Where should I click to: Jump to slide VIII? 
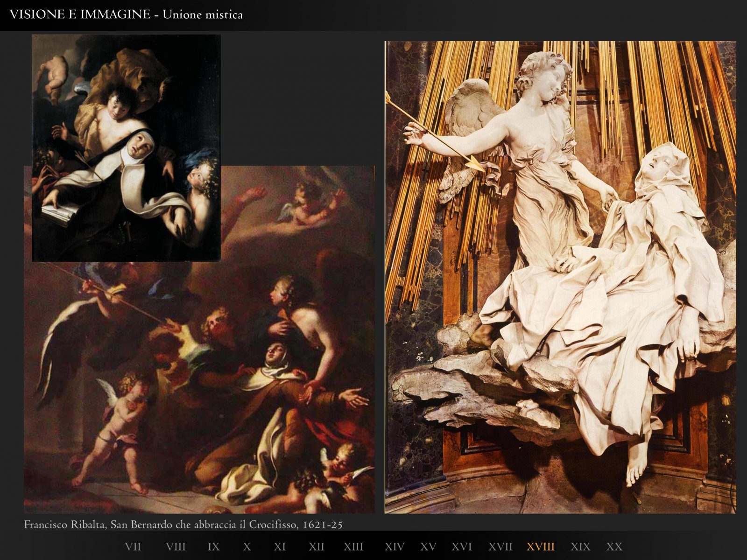pos(176,546)
